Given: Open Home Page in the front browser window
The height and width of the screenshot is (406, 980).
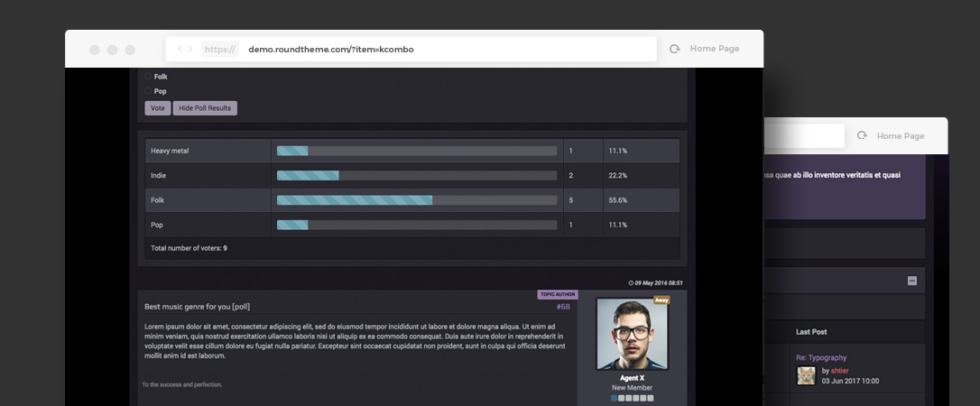Looking at the screenshot, I should pyautogui.click(x=715, y=48).
